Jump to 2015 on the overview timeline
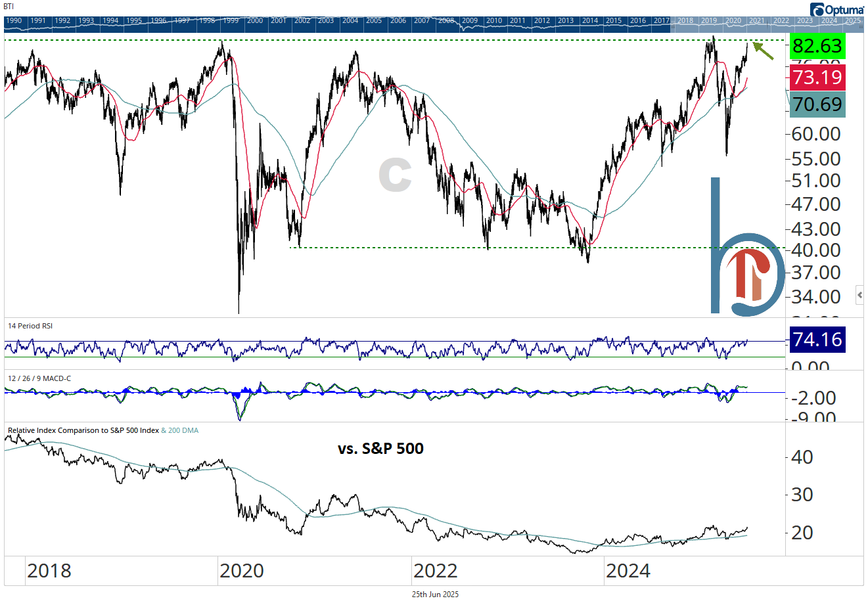This screenshot has height=607, width=868. pos(614,20)
